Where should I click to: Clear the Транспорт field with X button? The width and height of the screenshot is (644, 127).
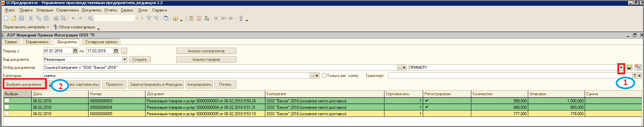coord(639,76)
